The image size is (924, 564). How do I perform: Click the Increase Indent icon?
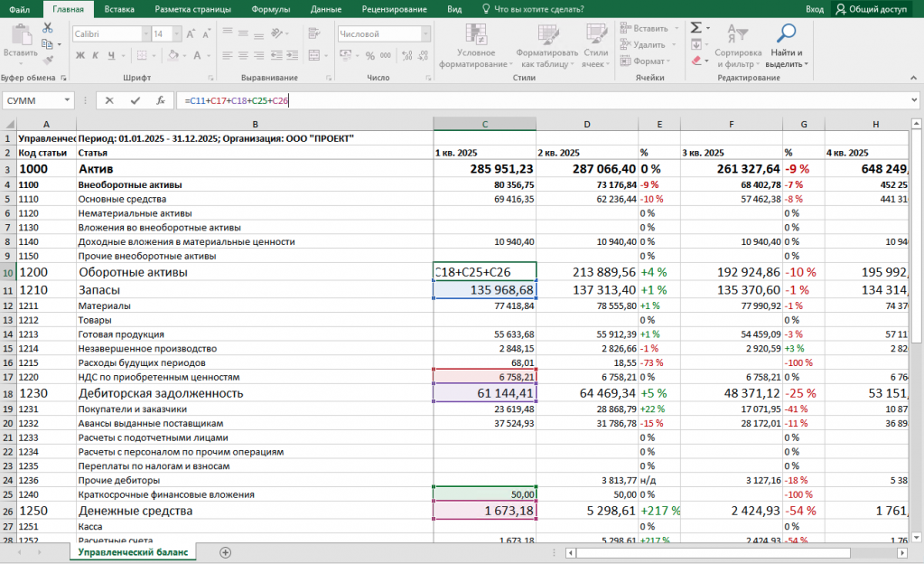pos(292,55)
